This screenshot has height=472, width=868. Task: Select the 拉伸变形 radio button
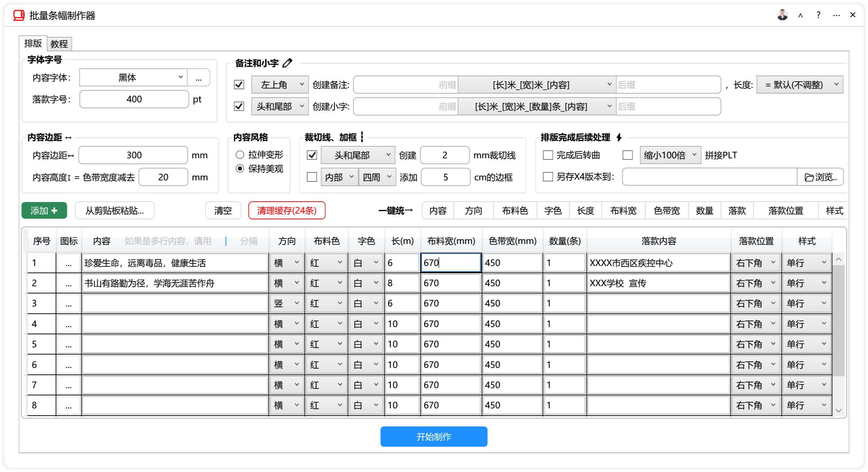pyautogui.click(x=240, y=154)
